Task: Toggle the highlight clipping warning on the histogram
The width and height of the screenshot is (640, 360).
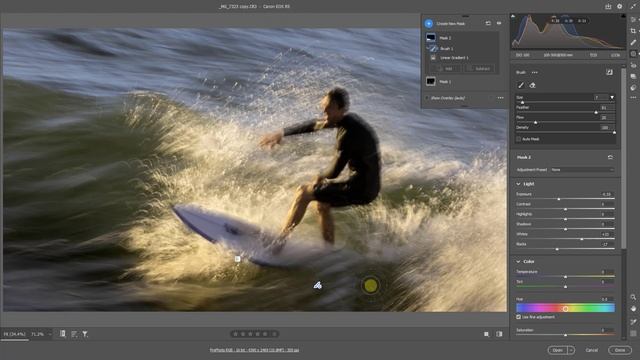Action: (623, 16)
